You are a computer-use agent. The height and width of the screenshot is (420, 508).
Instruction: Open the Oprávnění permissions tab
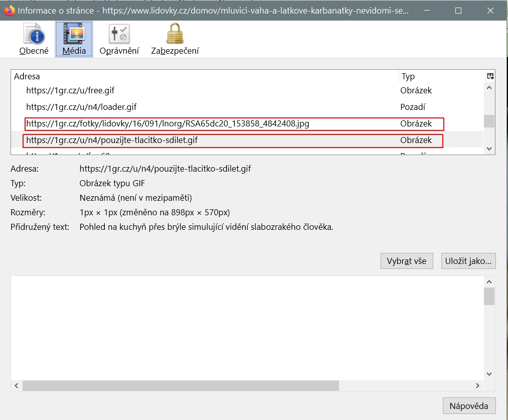(119, 39)
